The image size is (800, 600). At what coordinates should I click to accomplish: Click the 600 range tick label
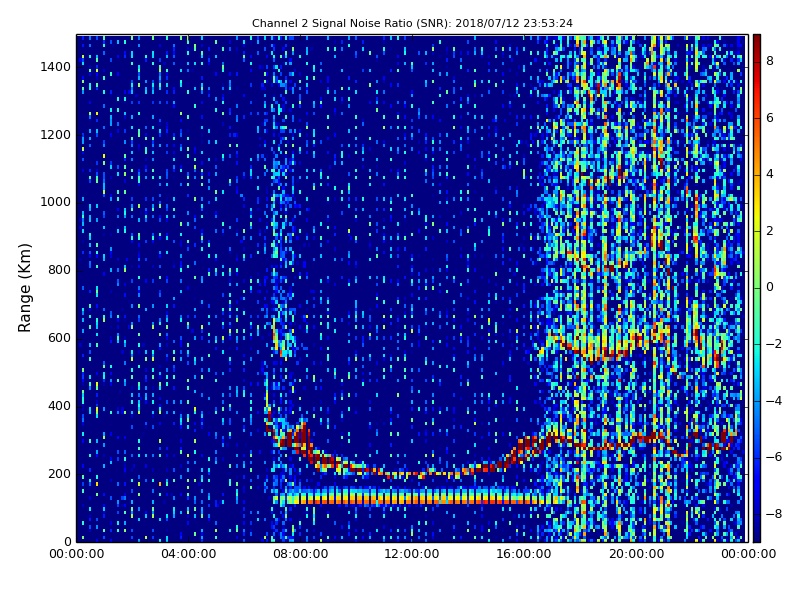(59, 338)
